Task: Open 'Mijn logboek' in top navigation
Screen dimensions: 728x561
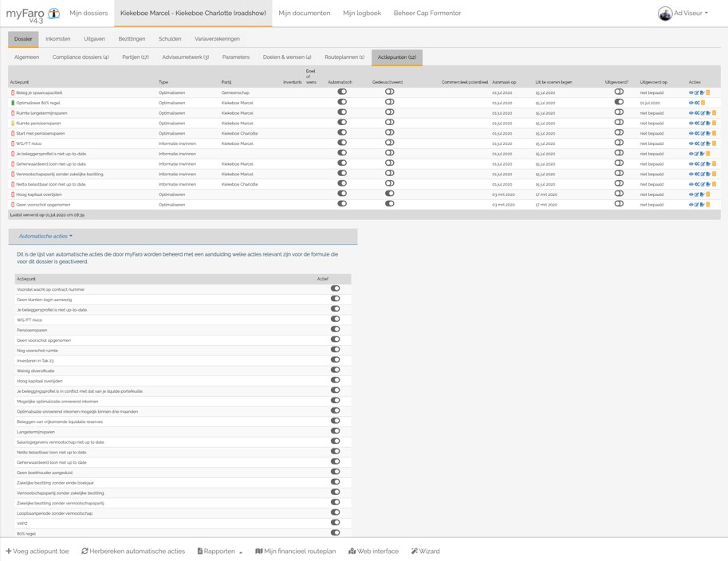Action: point(361,14)
